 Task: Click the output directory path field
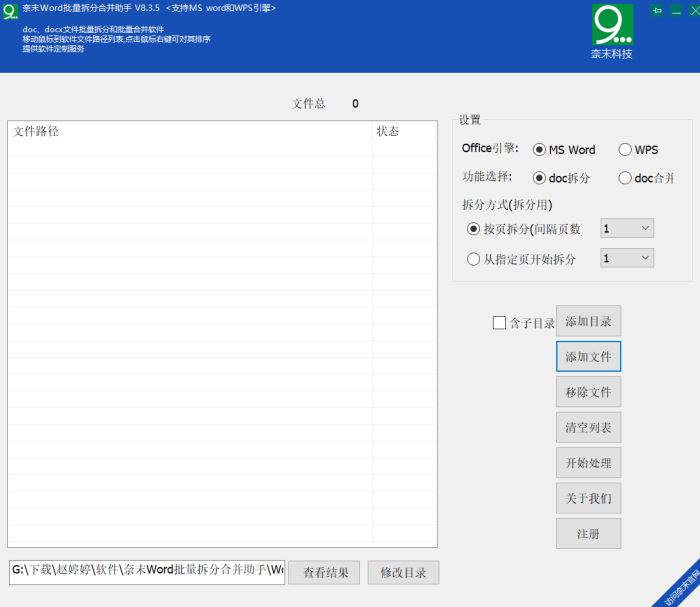tap(147, 573)
